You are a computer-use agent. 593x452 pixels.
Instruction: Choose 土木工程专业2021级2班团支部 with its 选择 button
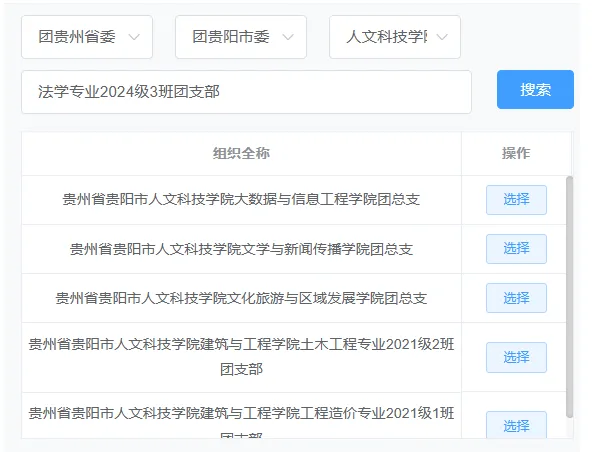click(516, 357)
